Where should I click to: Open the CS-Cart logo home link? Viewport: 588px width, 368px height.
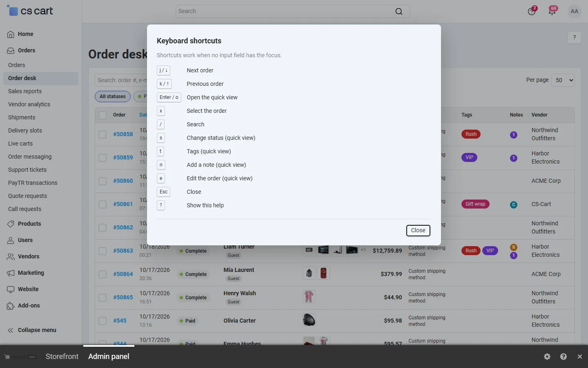coord(30,11)
